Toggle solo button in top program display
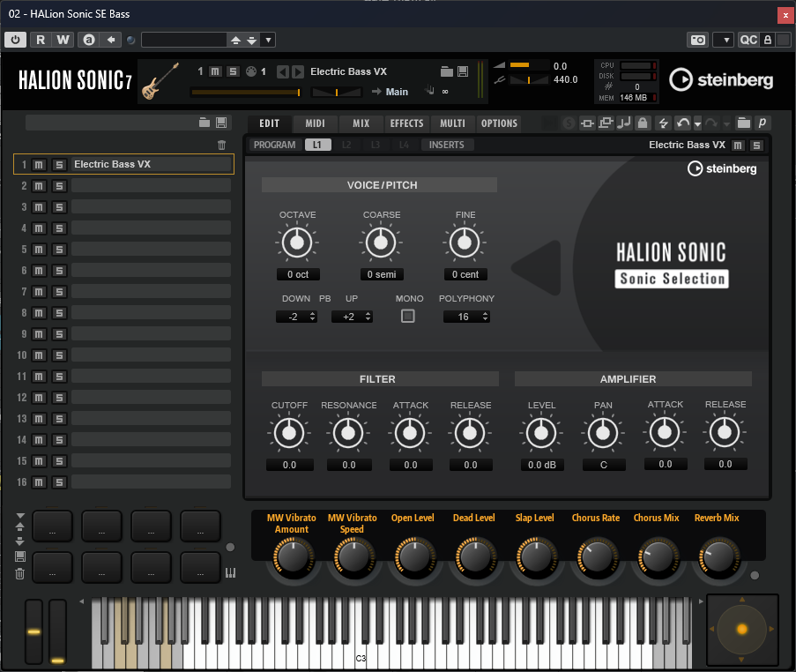796x672 pixels. tap(233, 71)
